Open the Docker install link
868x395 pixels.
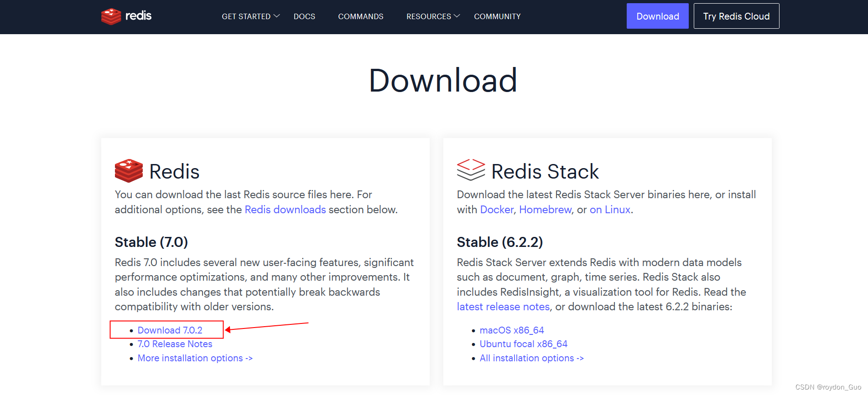(x=497, y=210)
